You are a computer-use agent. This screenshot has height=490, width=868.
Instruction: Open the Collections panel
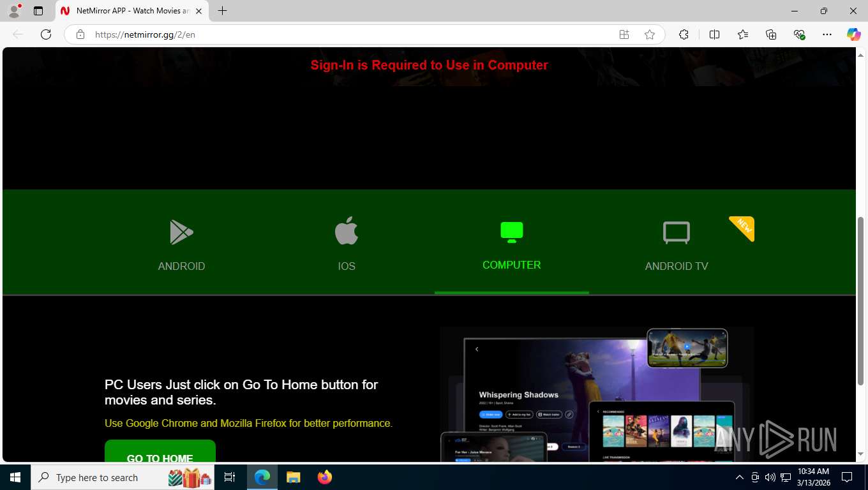771,34
